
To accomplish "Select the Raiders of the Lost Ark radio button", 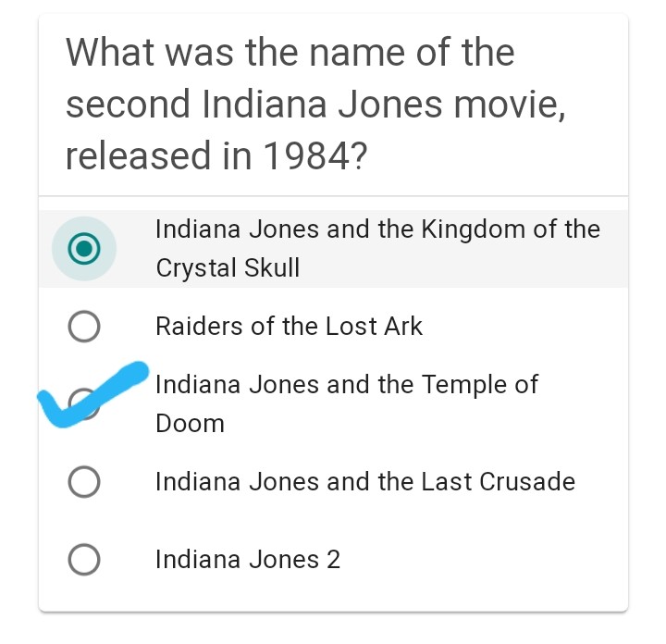I will click(84, 327).
